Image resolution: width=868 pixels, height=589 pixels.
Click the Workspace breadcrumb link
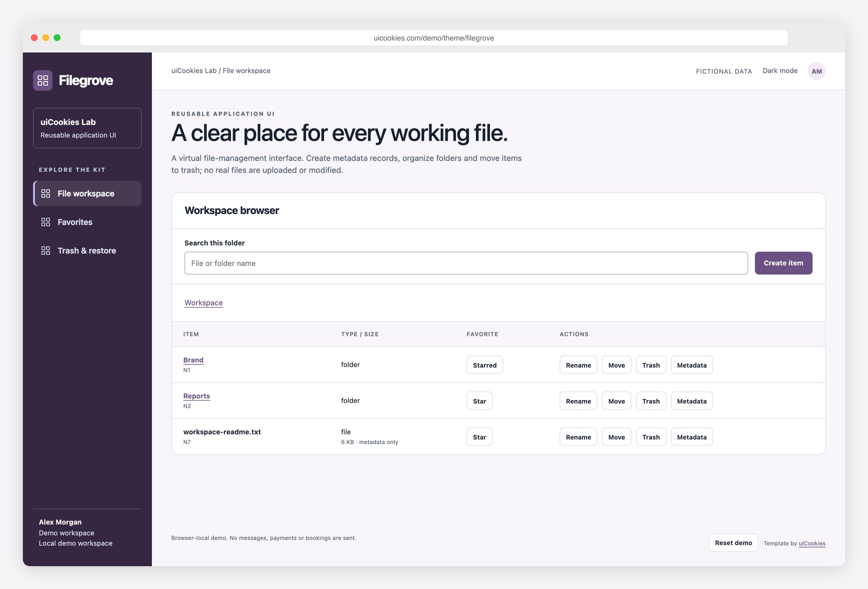pyautogui.click(x=203, y=303)
